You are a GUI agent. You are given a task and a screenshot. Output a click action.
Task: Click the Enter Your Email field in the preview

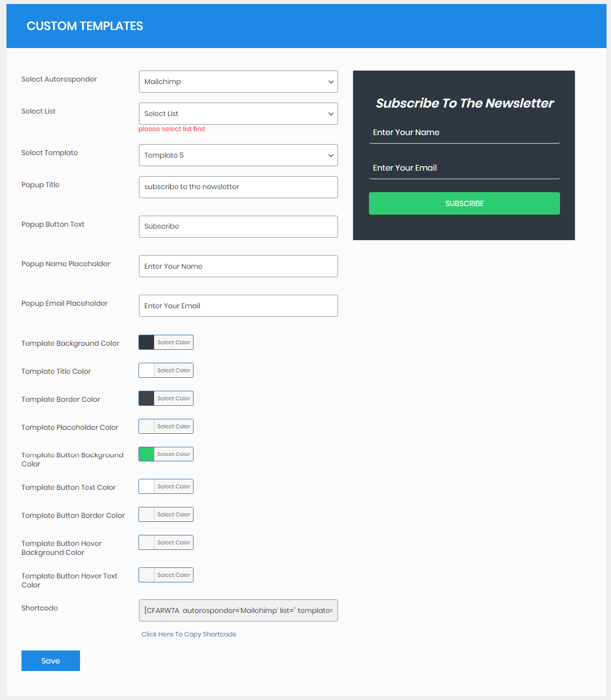click(x=464, y=168)
